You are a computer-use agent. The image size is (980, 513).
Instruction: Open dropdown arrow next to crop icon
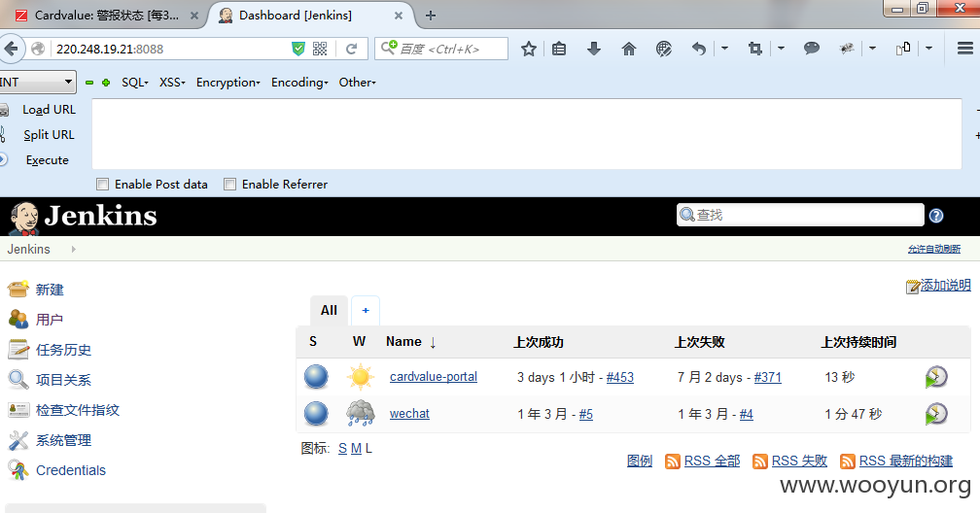click(782, 49)
